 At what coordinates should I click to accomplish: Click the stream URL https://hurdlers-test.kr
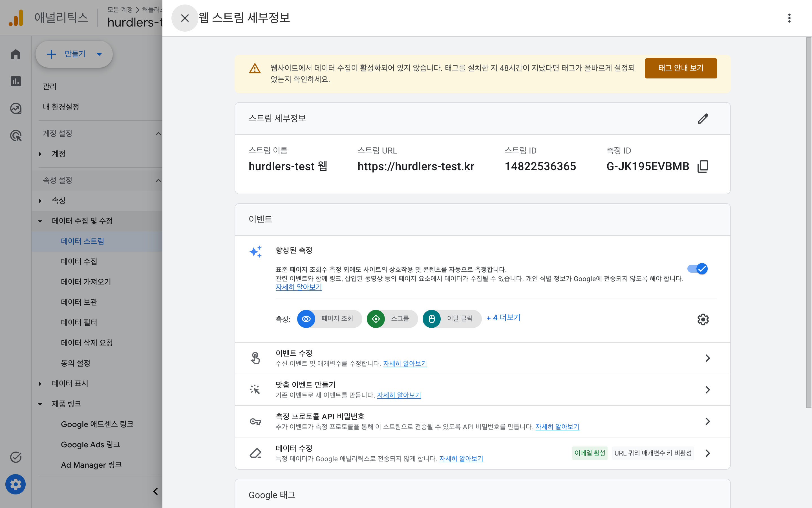(416, 166)
